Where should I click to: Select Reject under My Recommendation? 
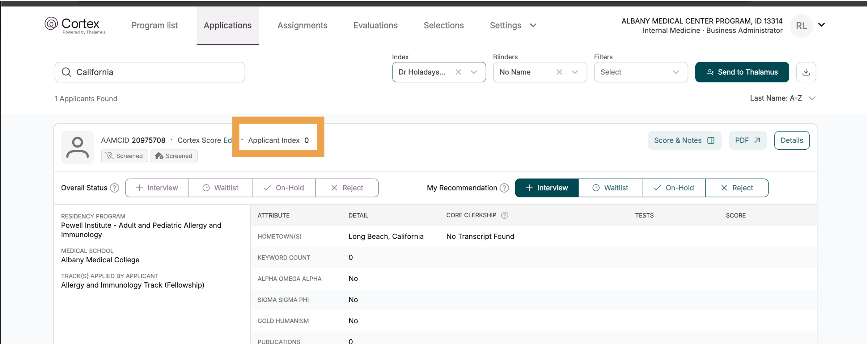point(737,188)
